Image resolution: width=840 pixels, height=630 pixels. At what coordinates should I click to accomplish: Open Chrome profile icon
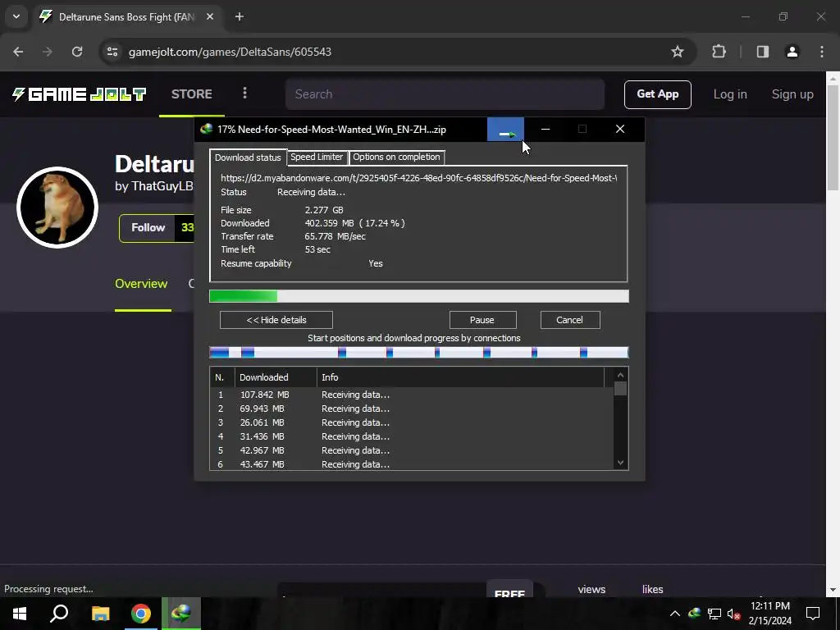click(792, 52)
